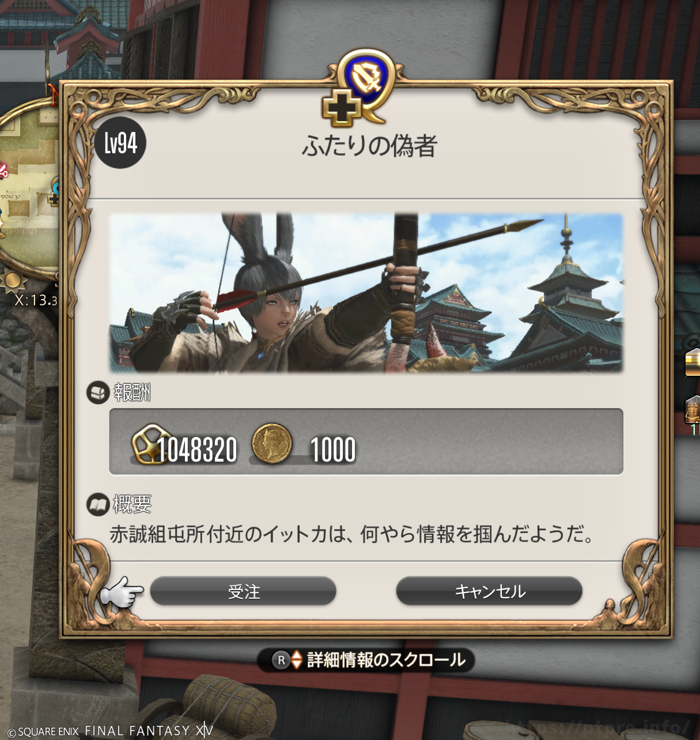Click the minimap coordinate X:13.3 readout

36,300
